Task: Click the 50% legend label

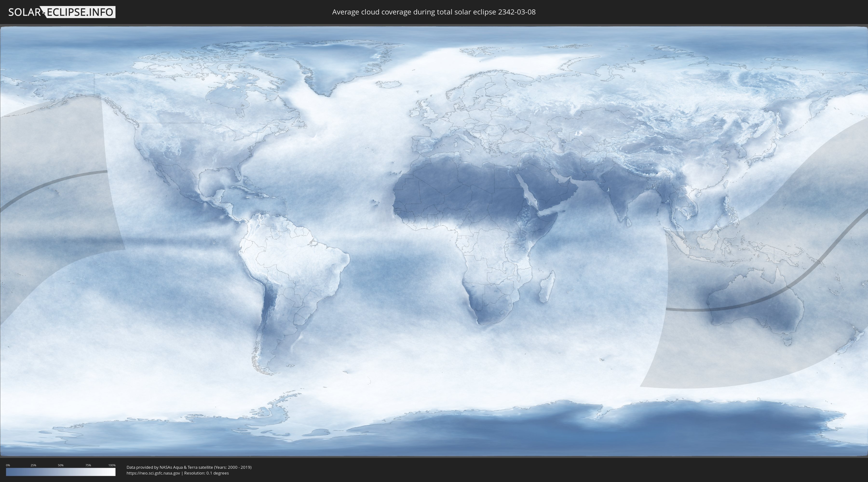Action: [61, 465]
